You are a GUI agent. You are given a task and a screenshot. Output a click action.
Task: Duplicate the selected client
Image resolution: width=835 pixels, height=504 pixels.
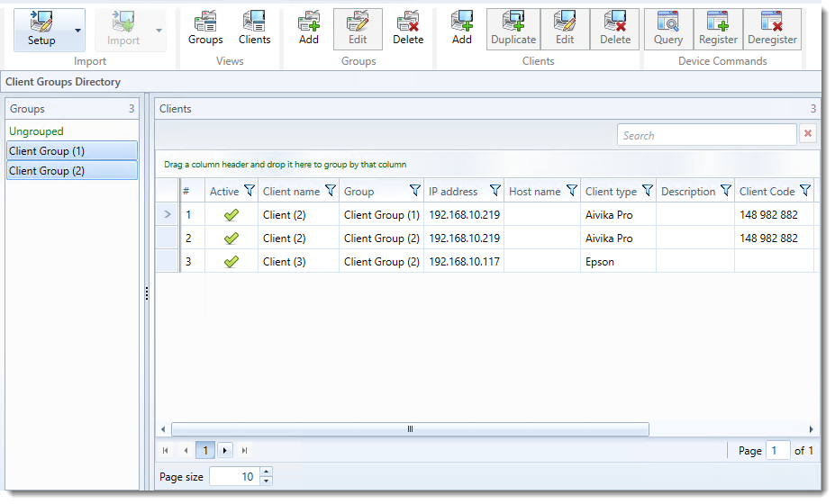pyautogui.click(x=513, y=30)
